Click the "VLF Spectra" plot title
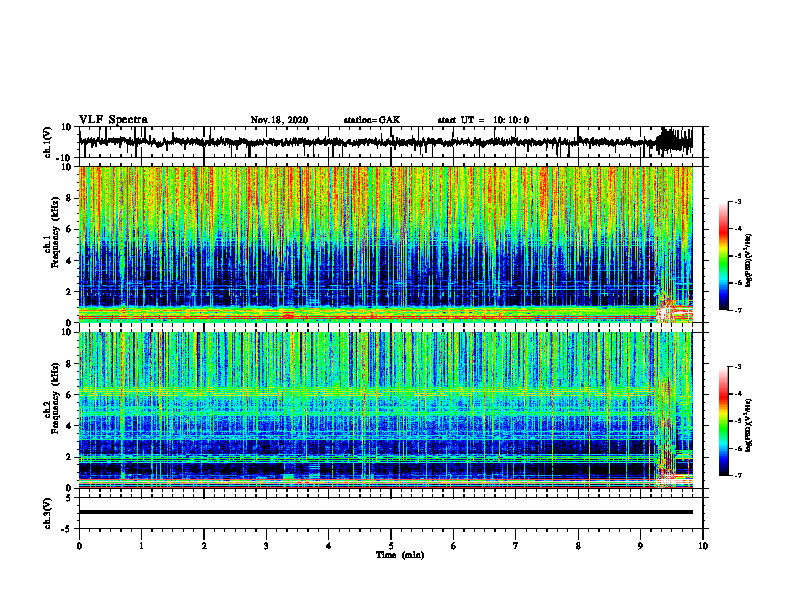The width and height of the screenshot is (792, 612). pos(113,120)
